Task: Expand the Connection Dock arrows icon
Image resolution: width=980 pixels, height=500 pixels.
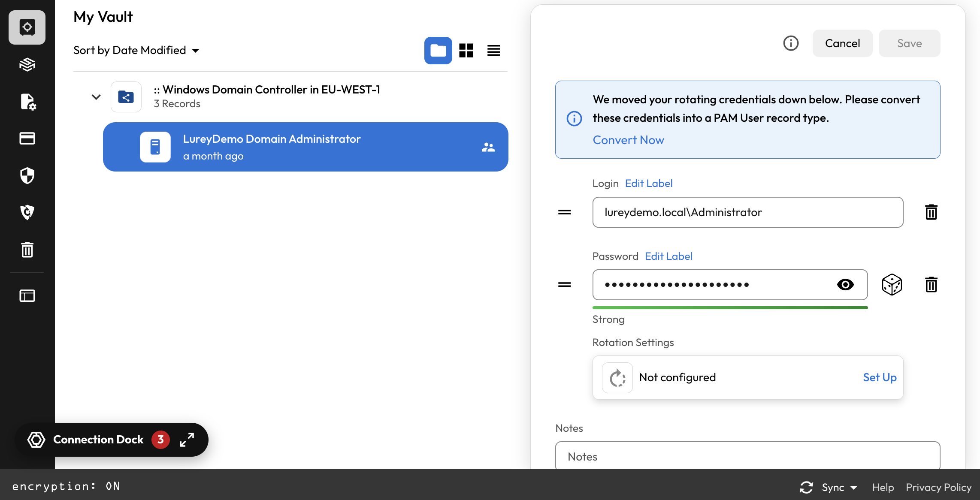Action: [187, 440]
